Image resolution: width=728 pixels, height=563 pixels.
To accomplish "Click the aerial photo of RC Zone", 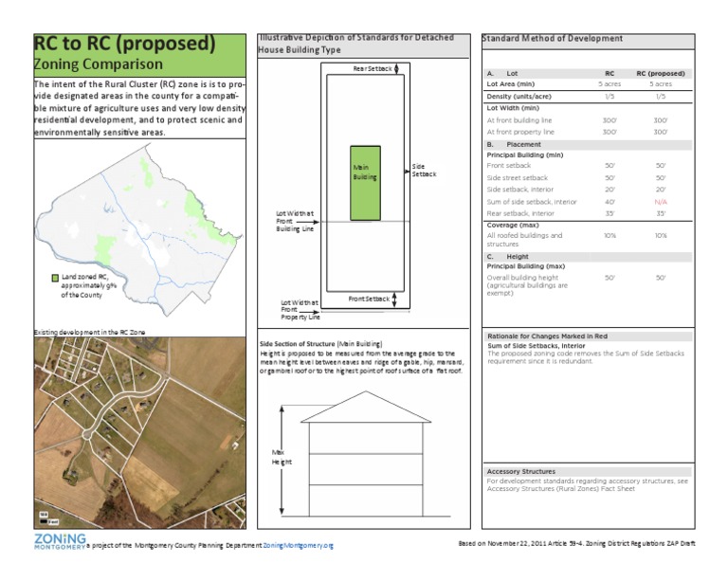I will [139, 432].
